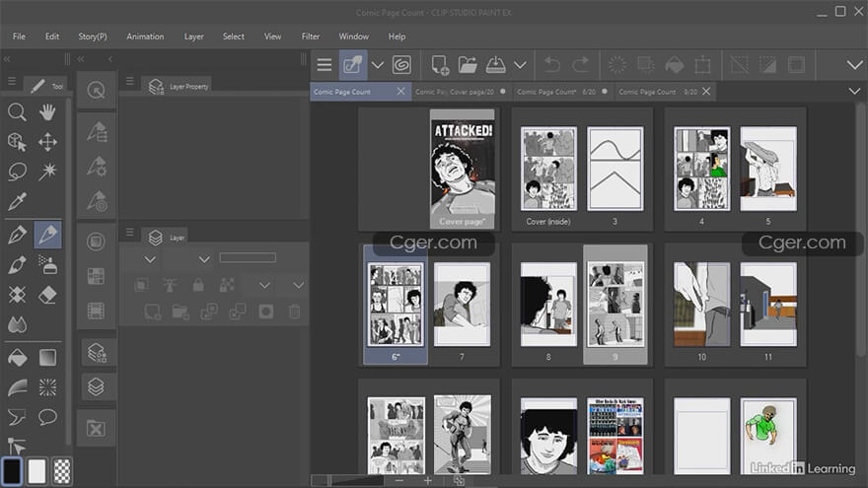Collapse the second dock double-arrow

pyautogui.click(x=81, y=58)
